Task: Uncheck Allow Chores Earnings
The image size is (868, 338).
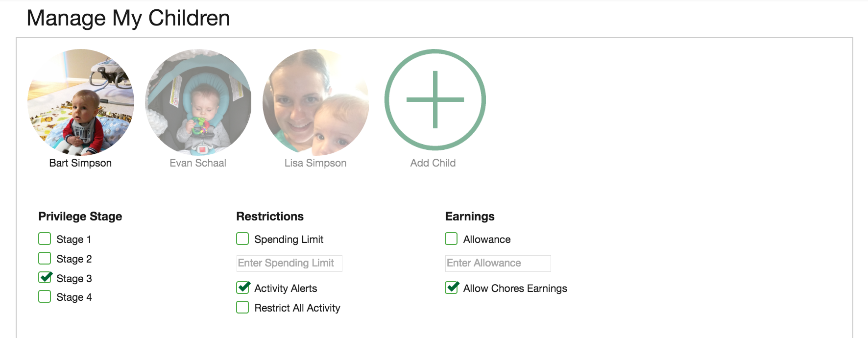Action: [452, 288]
